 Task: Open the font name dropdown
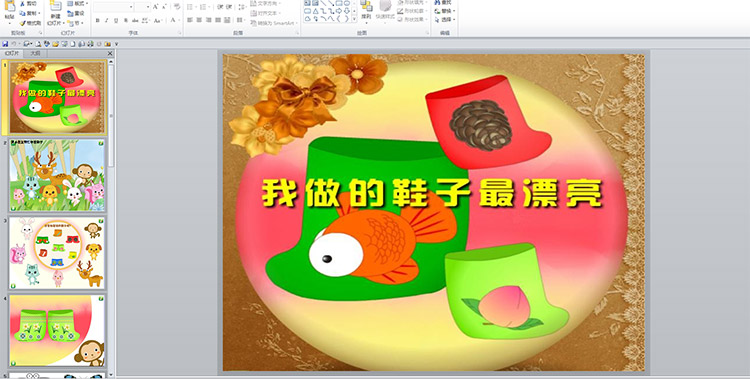(131, 7)
